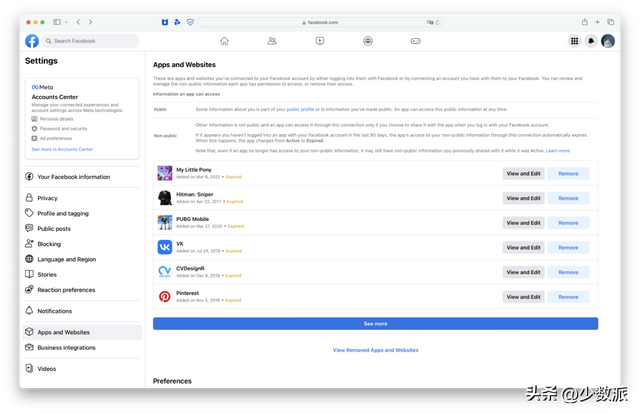Image resolution: width=640 pixels, height=414 pixels.
Task: Go forward with the Safari forward arrow
Action: tap(91, 22)
